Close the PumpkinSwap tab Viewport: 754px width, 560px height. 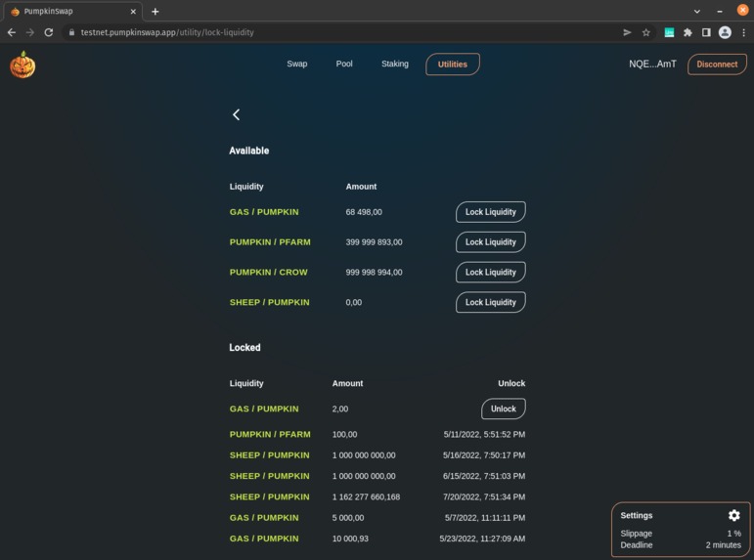click(x=133, y=12)
